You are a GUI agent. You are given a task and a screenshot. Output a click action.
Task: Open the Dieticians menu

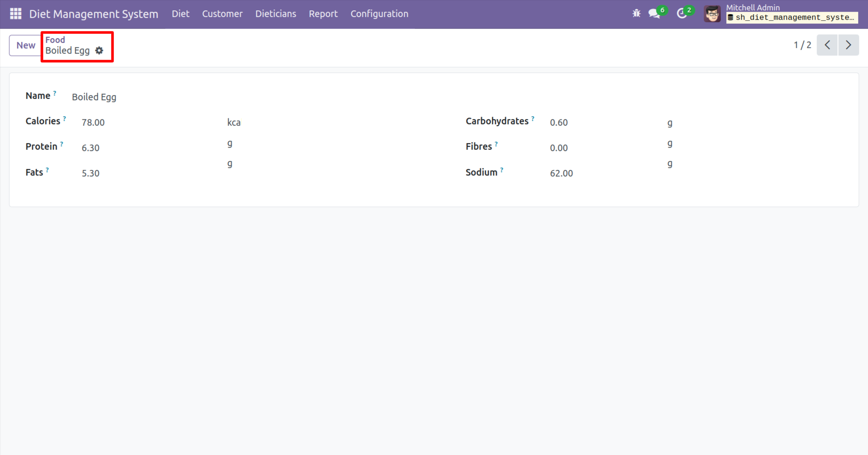click(276, 14)
